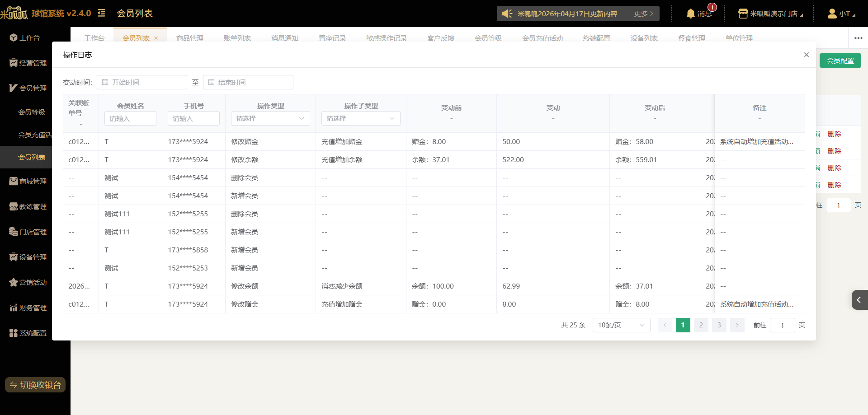Switch to the 会员充值活动 tab
This screenshot has height=415, width=868.
click(x=542, y=38)
